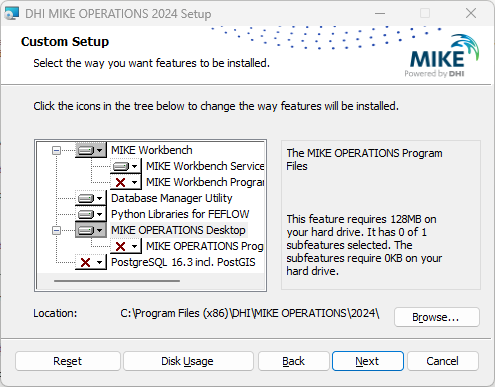495x387 pixels.
Task: Open the MIKE Workbench Service feature dropdown
Action: [126, 166]
